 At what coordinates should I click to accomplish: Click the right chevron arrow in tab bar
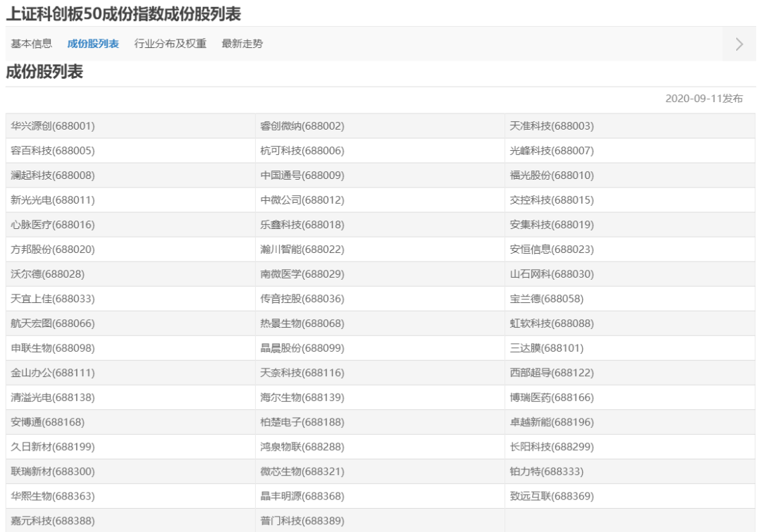pyautogui.click(x=739, y=44)
